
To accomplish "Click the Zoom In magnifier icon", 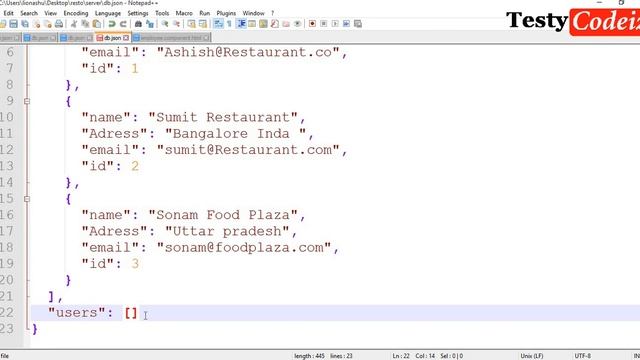I will (x=165, y=24).
